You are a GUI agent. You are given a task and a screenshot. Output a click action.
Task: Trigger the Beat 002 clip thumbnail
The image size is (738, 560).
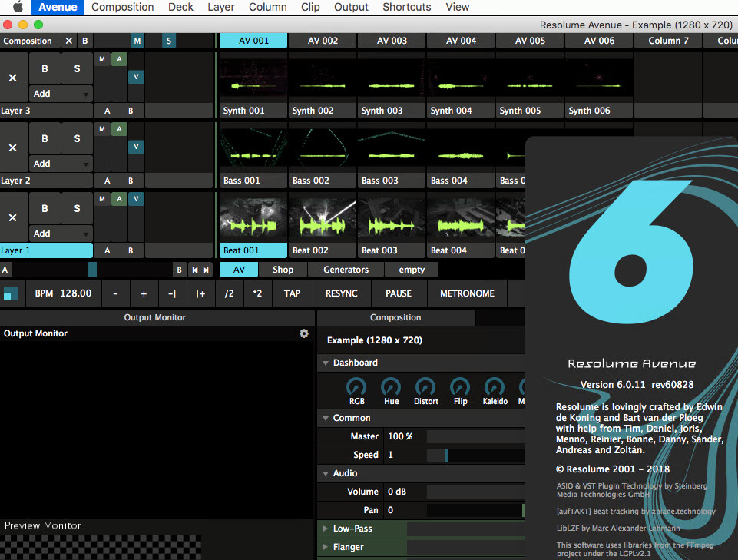point(322,217)
